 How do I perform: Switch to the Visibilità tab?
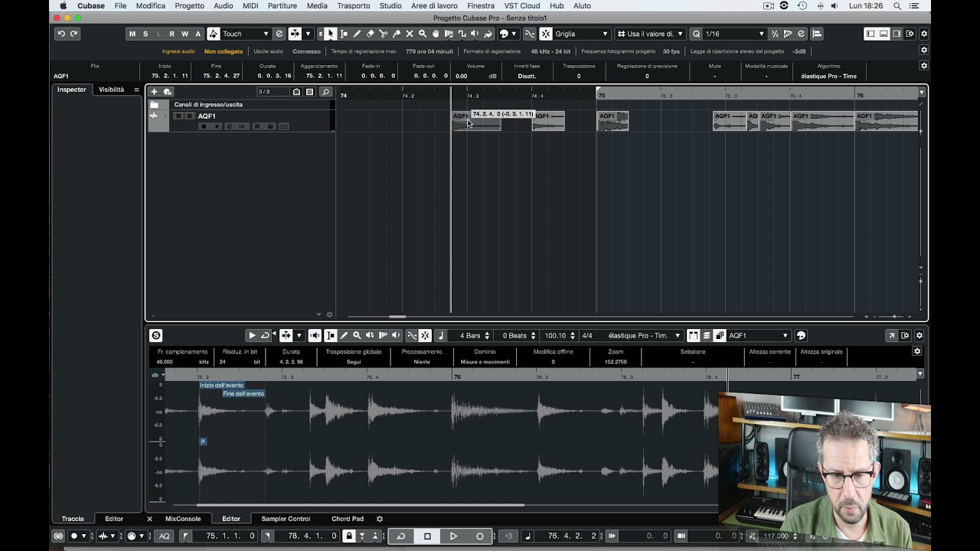[x=111, y=90]
